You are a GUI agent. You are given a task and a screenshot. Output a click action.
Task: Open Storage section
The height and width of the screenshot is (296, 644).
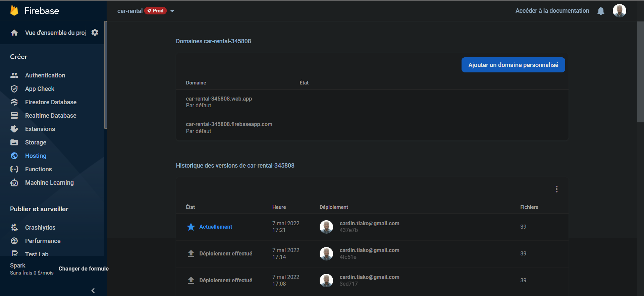click(36, 142)
